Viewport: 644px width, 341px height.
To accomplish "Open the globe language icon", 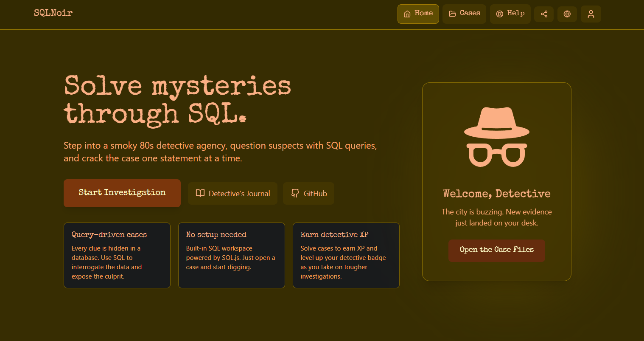I will click(567, 14).
